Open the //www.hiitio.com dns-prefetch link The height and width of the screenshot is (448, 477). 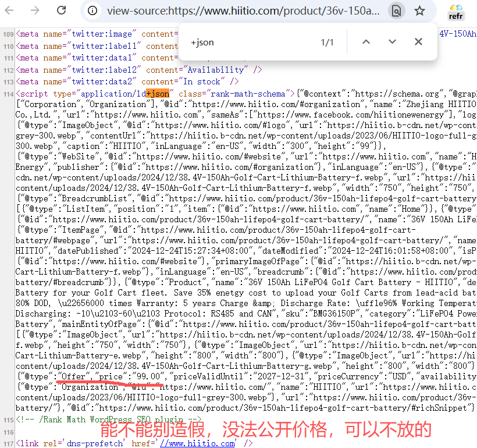pyautogui.click(x=197, y=443)
